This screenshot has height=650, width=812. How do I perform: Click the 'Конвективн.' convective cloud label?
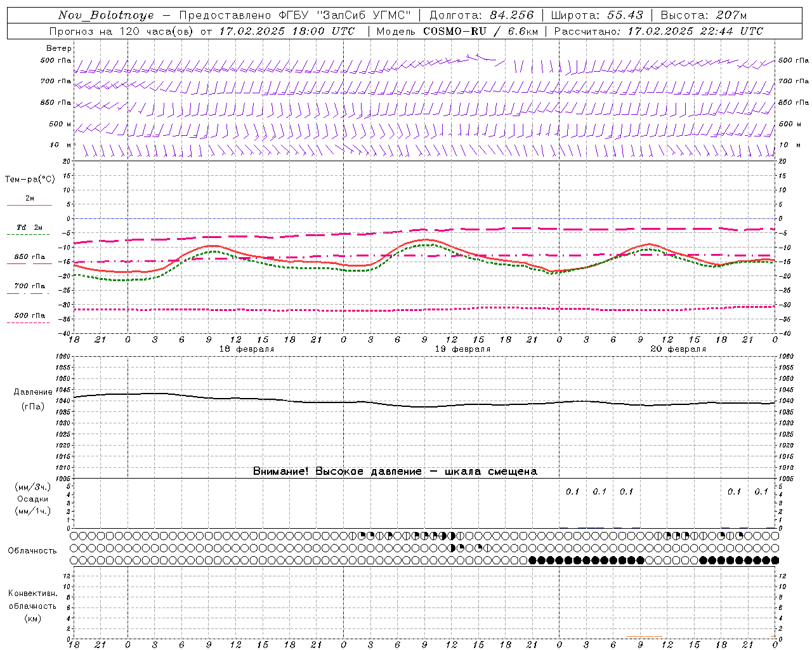point(32,594)
